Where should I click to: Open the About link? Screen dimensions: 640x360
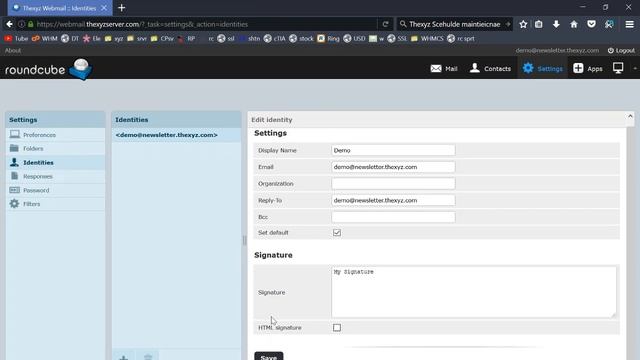point(13,51)
